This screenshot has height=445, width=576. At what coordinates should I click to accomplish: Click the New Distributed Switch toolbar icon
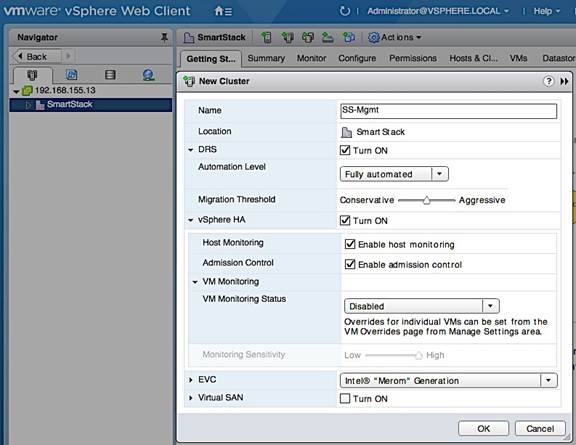[349, 37]
